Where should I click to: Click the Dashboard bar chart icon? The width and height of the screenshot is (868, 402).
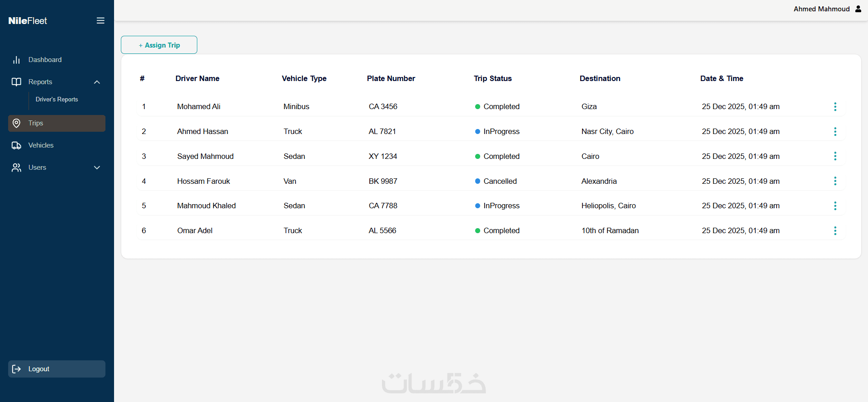pyautogui.click(x=17, y=60)
